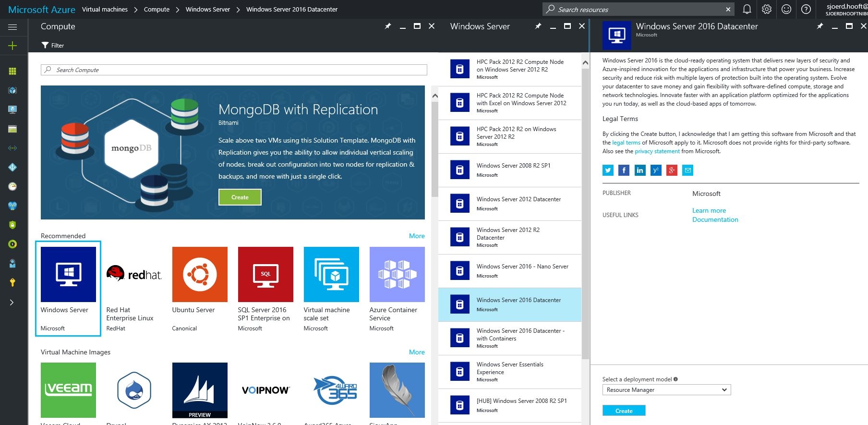Open the privacy statement link
The image size is (868, 425).
click(657, 151)
